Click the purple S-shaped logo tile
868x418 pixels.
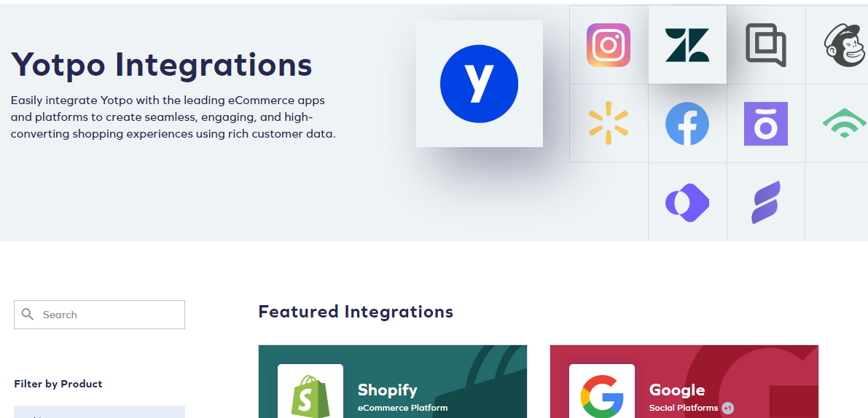pos(765,202)
